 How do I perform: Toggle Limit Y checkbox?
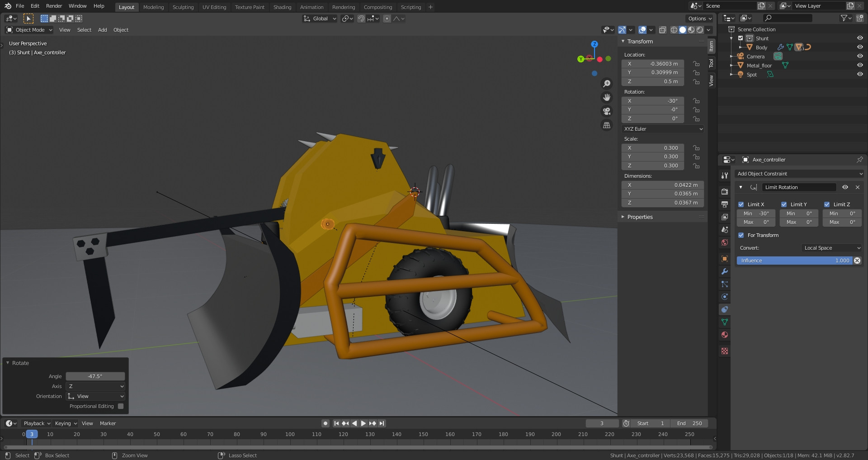coord(784,204)
